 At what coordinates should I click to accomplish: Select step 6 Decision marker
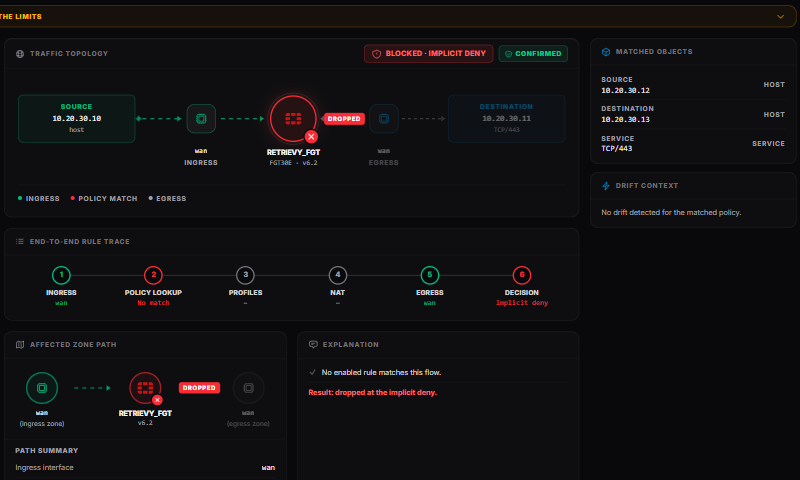pyautogui.click(x=521, y=275)
